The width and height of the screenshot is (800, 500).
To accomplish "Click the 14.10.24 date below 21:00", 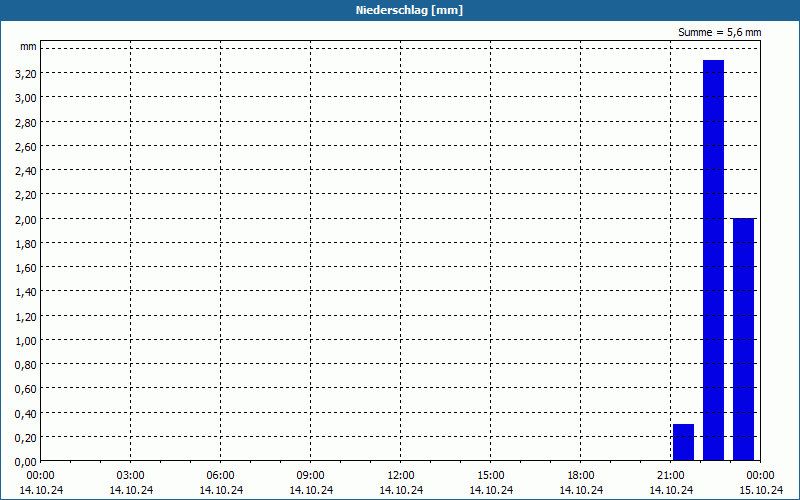I will 671,490.
